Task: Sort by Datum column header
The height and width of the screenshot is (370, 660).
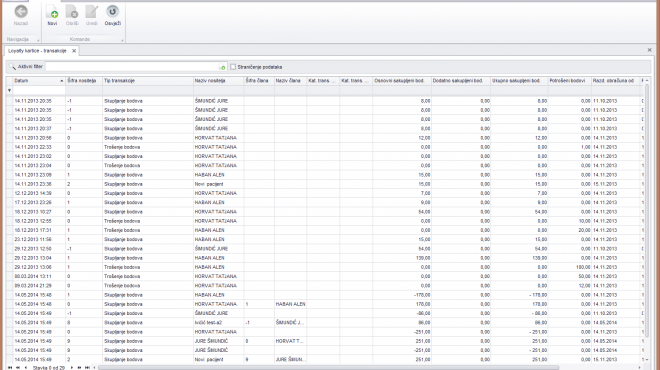Action: [x=39, y=80]
